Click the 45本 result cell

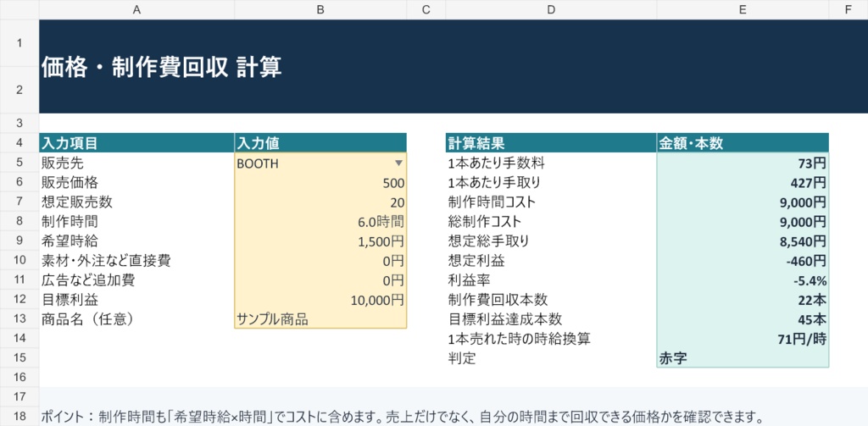pyautogui.click(x=743, y=320)
